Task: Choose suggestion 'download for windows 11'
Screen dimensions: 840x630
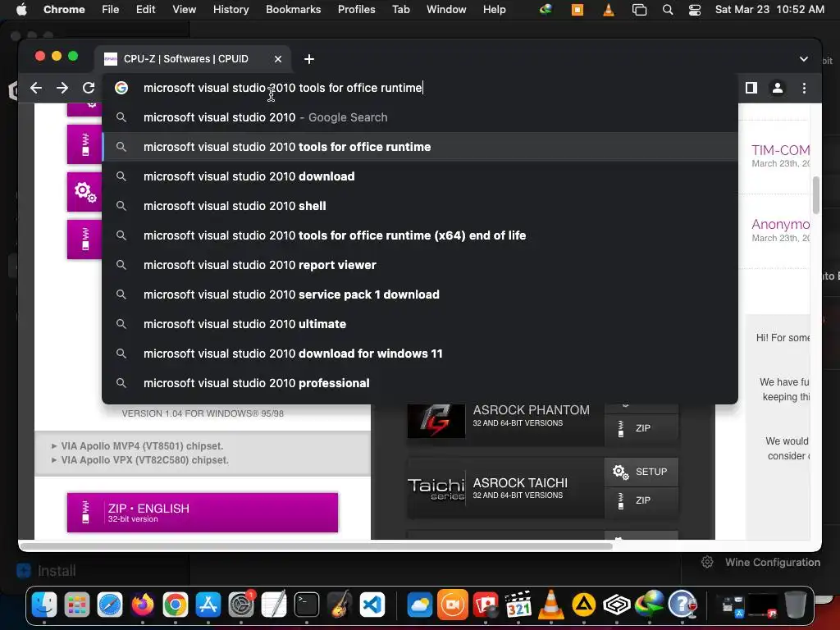Action: [420, 353]
